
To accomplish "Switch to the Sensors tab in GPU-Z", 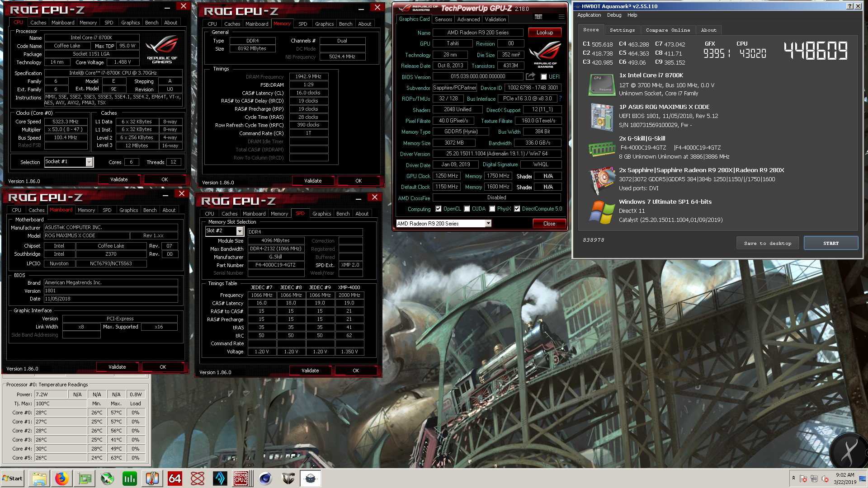I will pyautogui.click(x=443, y=19).
